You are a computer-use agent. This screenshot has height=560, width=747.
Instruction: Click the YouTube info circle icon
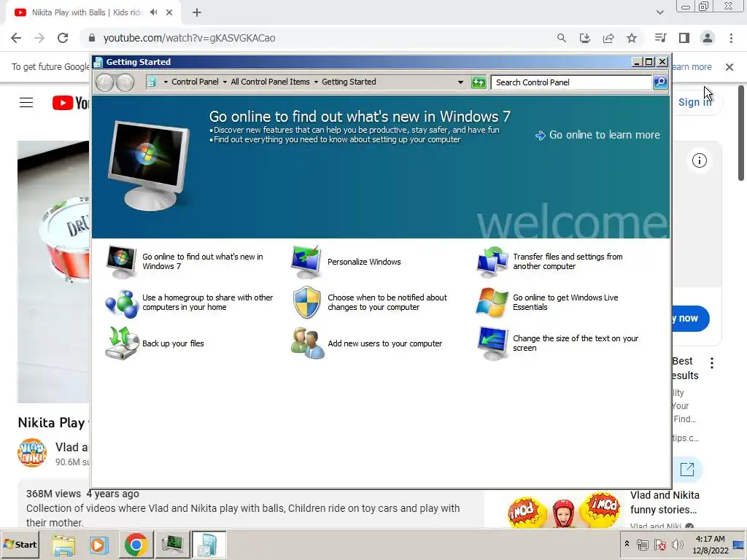(699, 160)
